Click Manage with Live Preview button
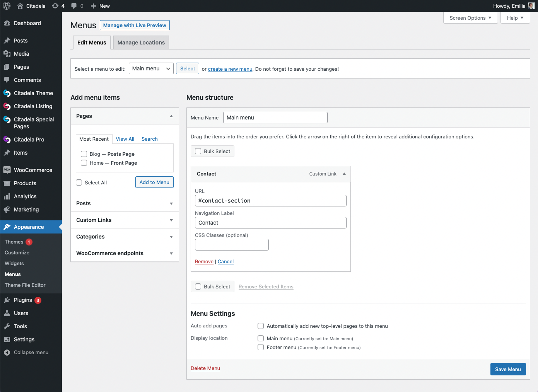The height and width of the screenshot is (392, 538). pyautogui.click(x=135, y=25)
